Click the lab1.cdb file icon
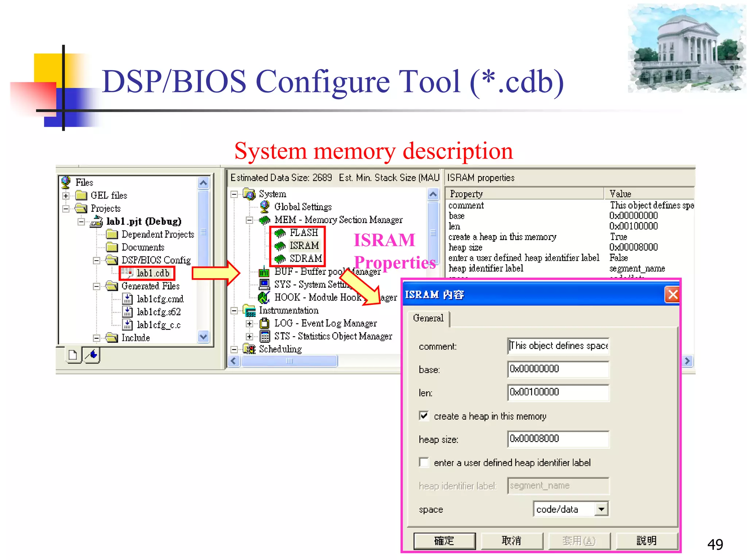The height and width of the screenshot is (560, 747). point(127,273)
